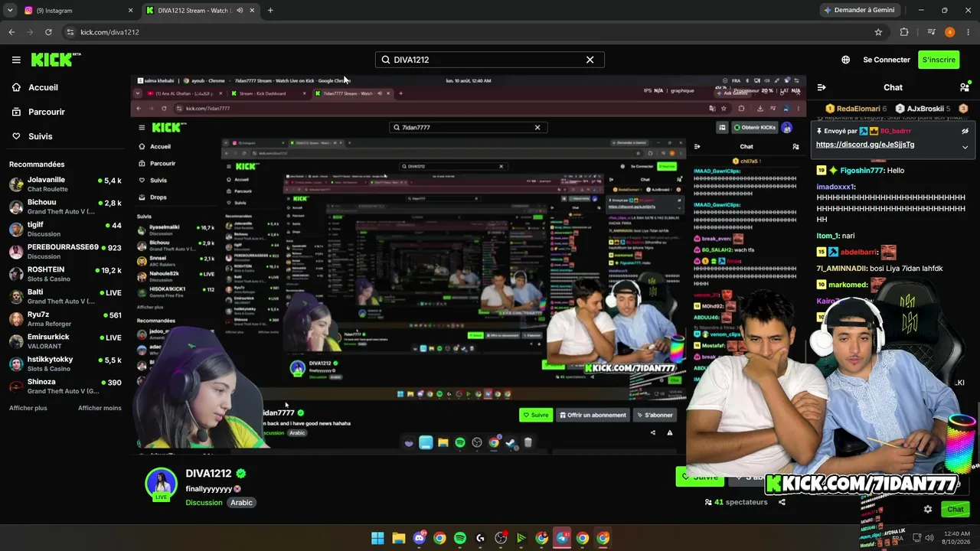Open chat settings gear icon
Image resolution: width=980 pixels, height=551 pixels.
coord(928,509)
